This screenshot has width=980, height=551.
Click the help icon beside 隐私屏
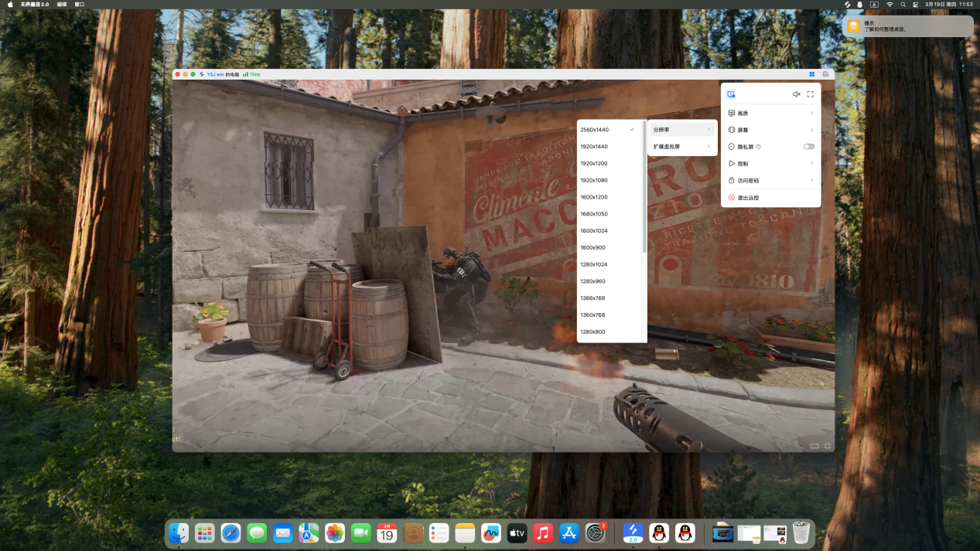pos(758,147)
